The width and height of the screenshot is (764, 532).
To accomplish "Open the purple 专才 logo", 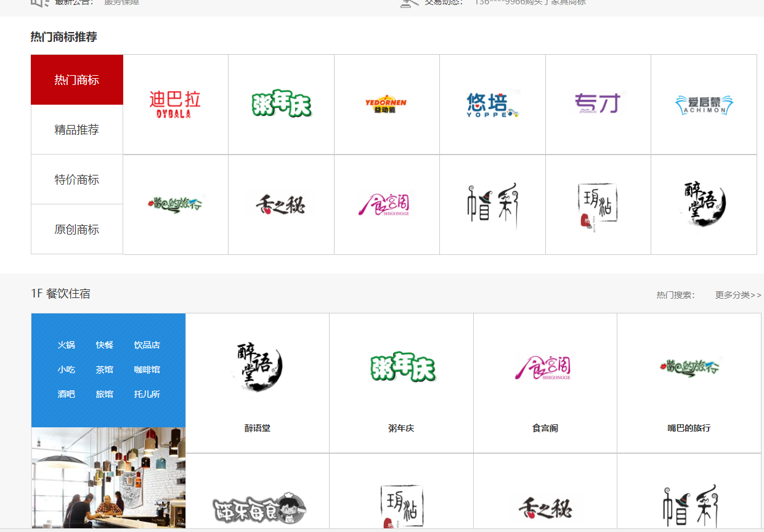I will [597, 103].
